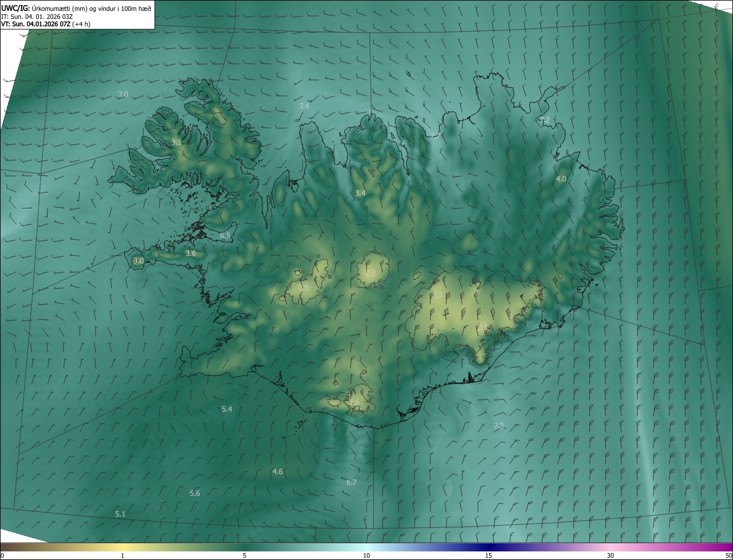Image resolution: width=733 pixels, height=560 pixels.
Task: Click the initial time line 'IT: Sun. 04. 01. 2026 03Z'
Action: pos(37,16)
